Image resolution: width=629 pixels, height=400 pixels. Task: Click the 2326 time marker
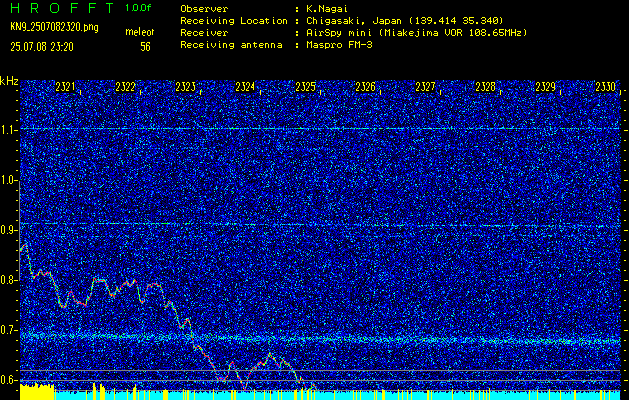365,87
